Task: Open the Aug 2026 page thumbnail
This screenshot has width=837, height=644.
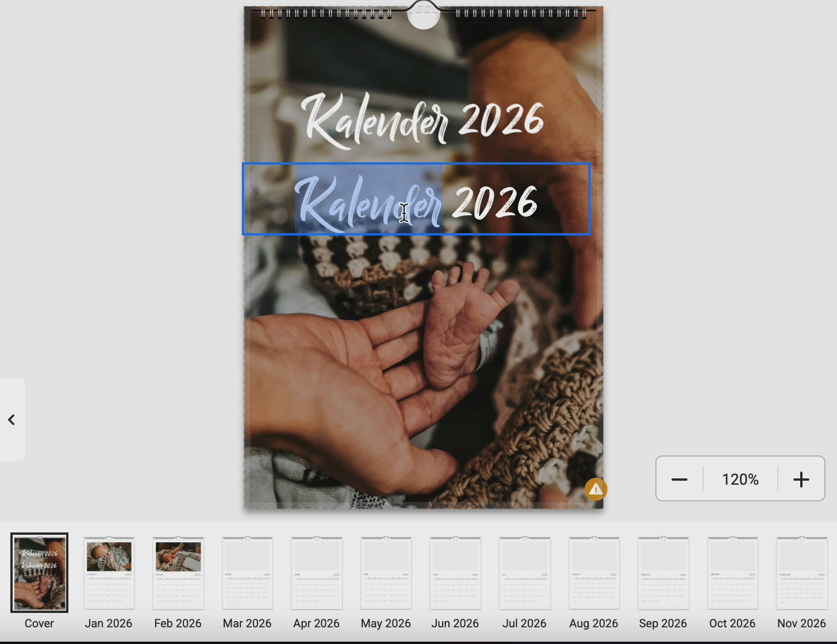Action: [594, 573]
